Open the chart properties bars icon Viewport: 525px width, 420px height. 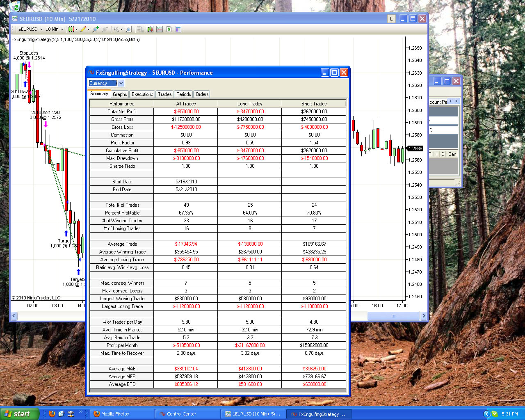tap(140, 29)
